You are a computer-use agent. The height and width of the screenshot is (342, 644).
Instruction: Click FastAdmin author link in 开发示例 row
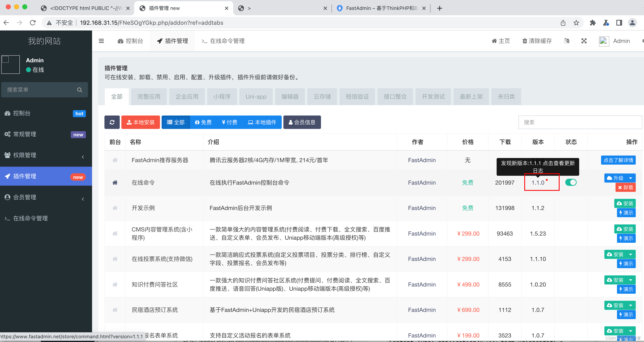[422, 208]
